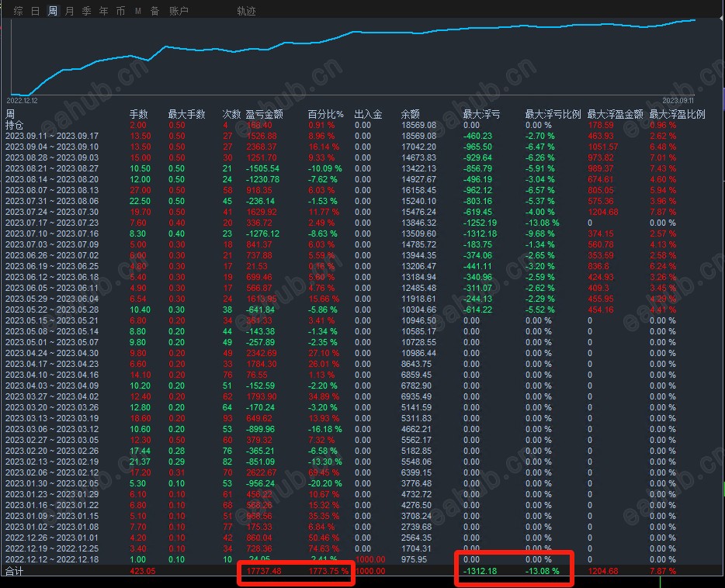The image size is (725, 588).
Task: Click the 最大浮亏 column header
Action: point(481,114)
